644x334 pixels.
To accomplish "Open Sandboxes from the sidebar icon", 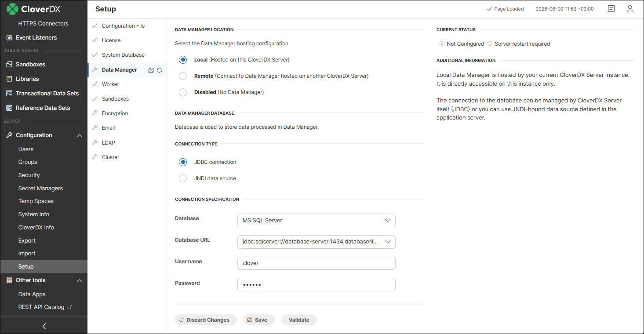I will click(9, 64).
